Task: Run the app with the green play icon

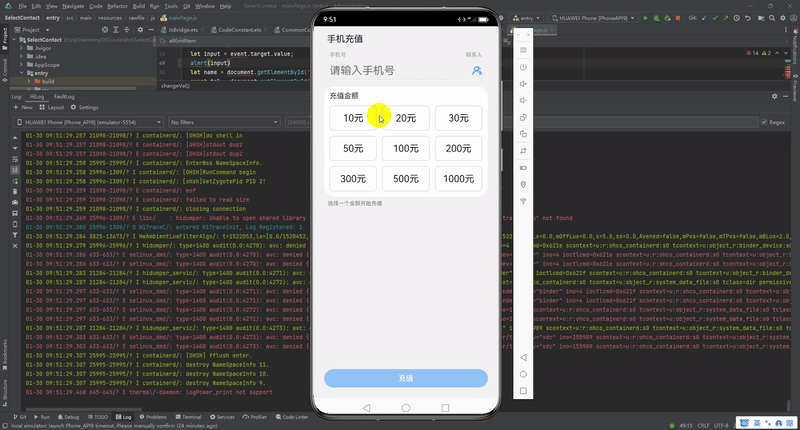Action: tap(645, 18)
